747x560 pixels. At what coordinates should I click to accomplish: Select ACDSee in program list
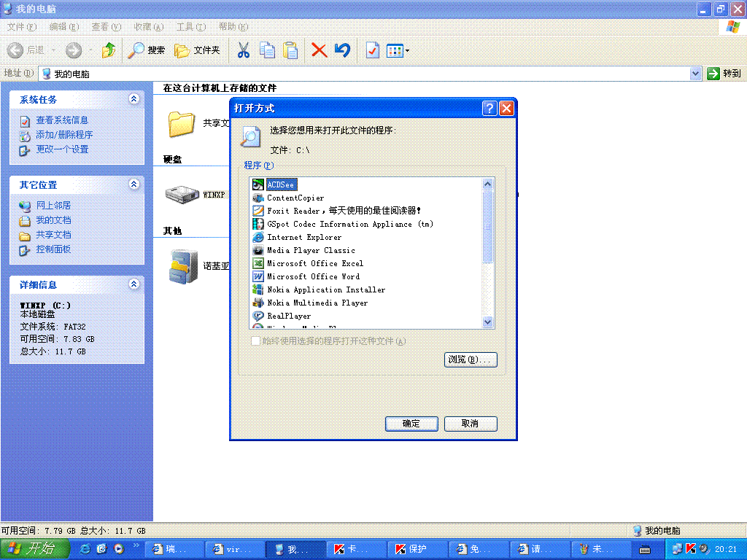[x=281, y=184]
